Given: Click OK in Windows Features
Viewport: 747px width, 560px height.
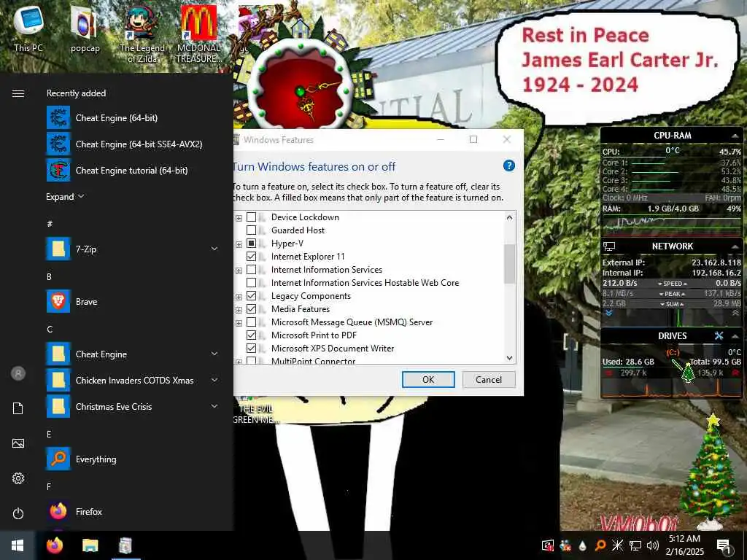Looking at the screenshot, I should 428,379.
